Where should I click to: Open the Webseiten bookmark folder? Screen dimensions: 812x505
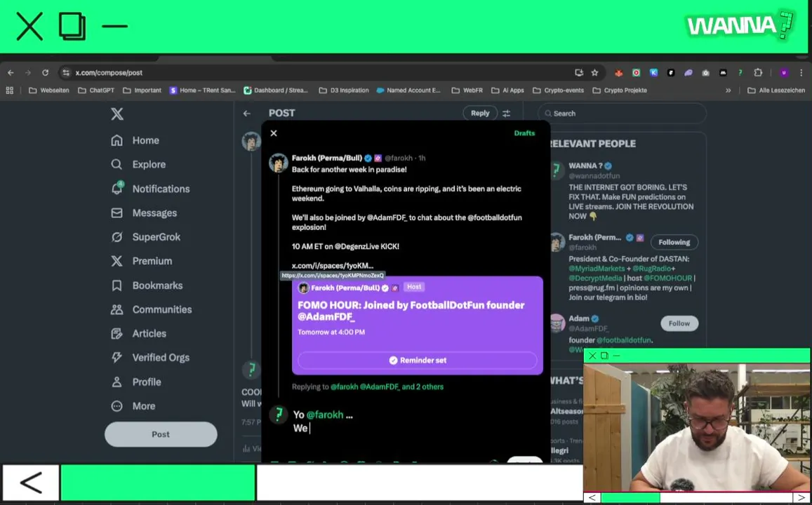pos(49,90)
